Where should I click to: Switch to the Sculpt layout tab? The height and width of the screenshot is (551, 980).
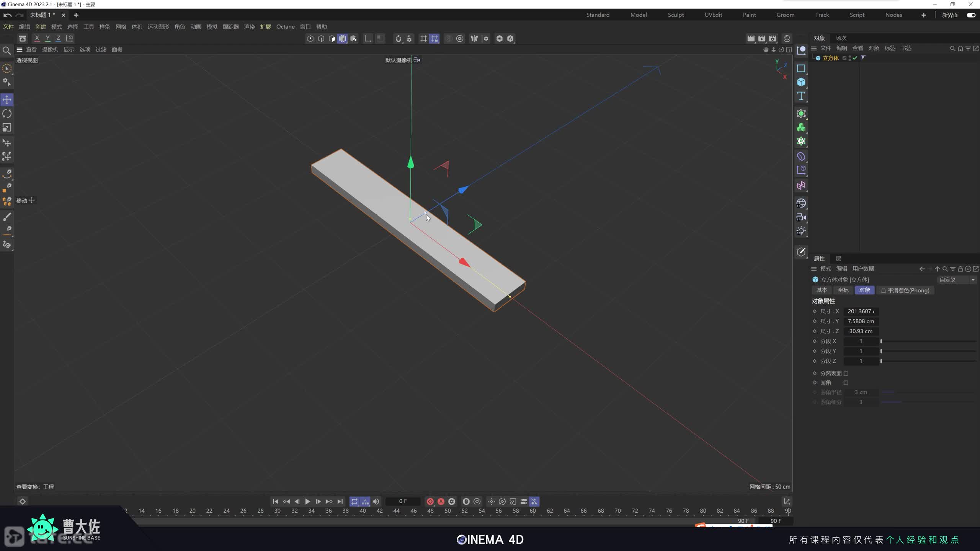(x=676, y=15)
